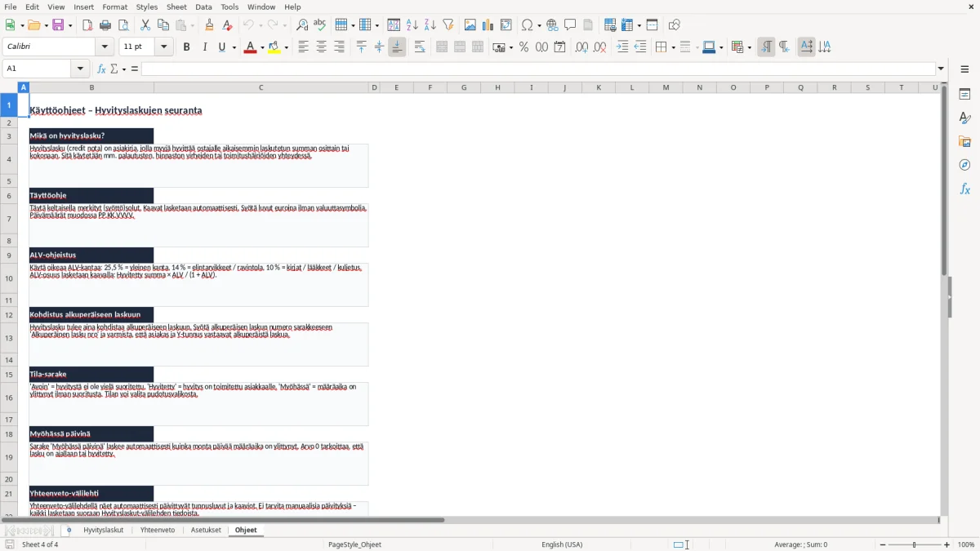Click the Copy icon
The height and width of the screenshot is (551, 980).
pyautogui.click(x=163, y=25)
